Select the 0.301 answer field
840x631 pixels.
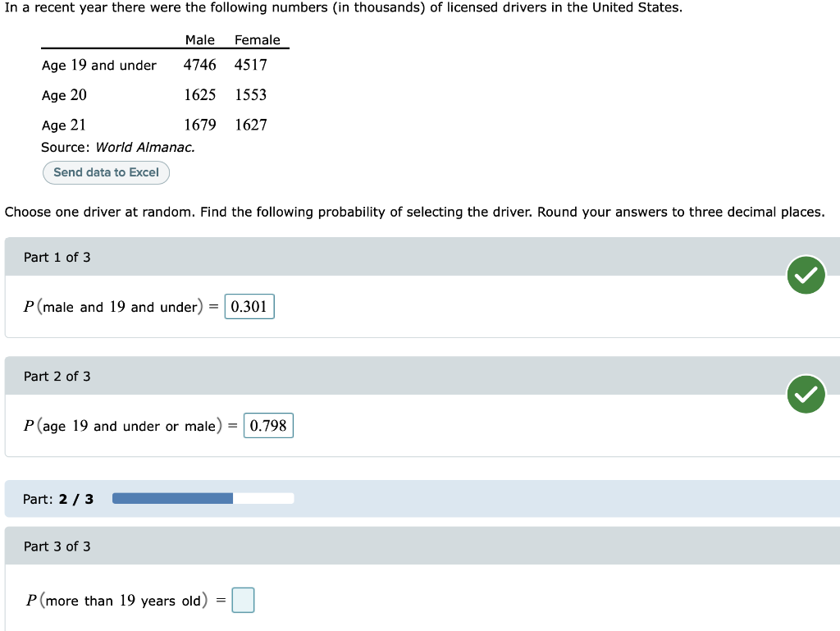pyautogui.click(x=249, y=306)
